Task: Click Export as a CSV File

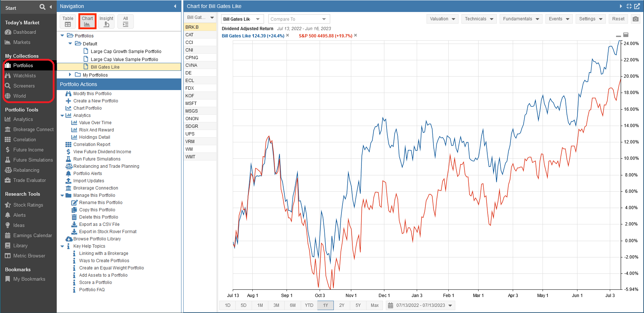Action: [99, 224]
